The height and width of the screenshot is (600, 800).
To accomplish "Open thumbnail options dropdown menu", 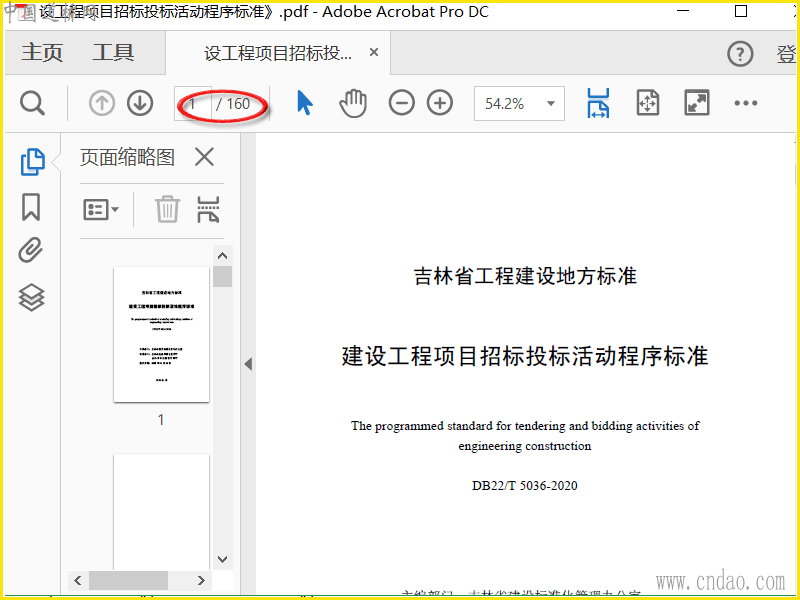I will point(101,209).
